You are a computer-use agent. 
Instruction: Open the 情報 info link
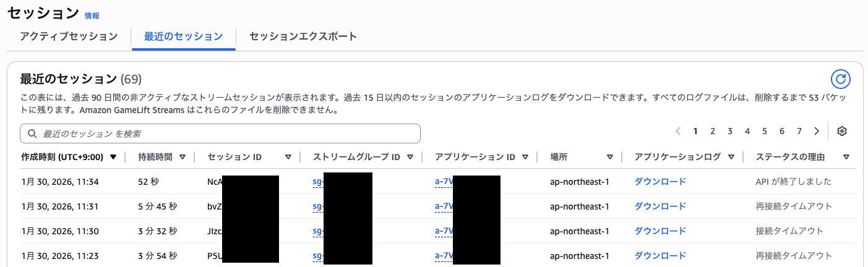pos(92,15)
